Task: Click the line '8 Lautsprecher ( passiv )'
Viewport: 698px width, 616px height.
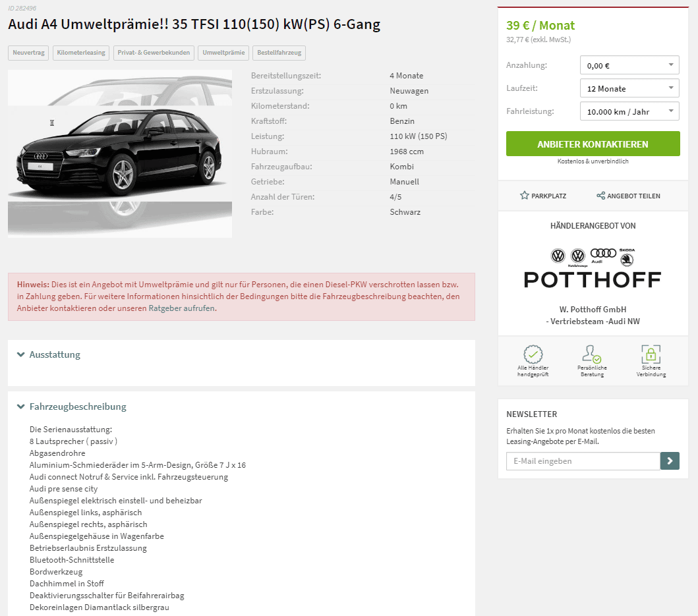Action: 73,441
